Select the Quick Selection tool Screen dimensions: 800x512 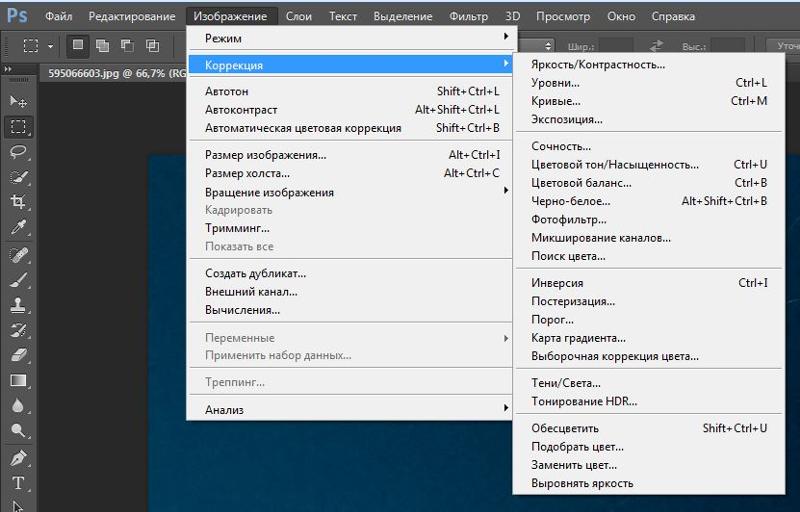18,177
